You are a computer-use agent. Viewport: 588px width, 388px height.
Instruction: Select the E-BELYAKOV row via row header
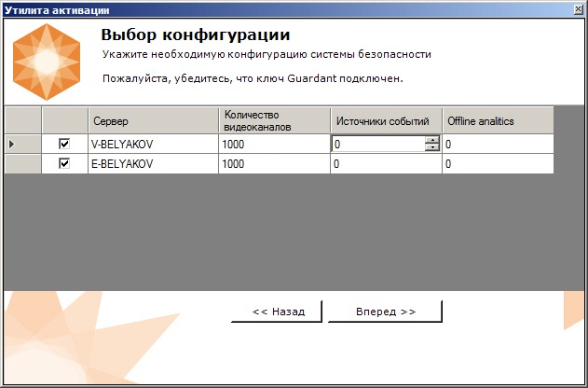click(x=22, y=163)
